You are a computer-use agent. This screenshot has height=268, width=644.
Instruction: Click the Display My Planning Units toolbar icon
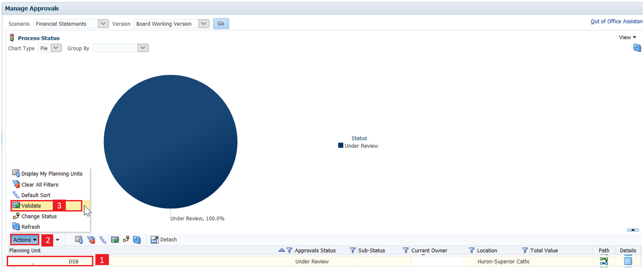(79, 240)
